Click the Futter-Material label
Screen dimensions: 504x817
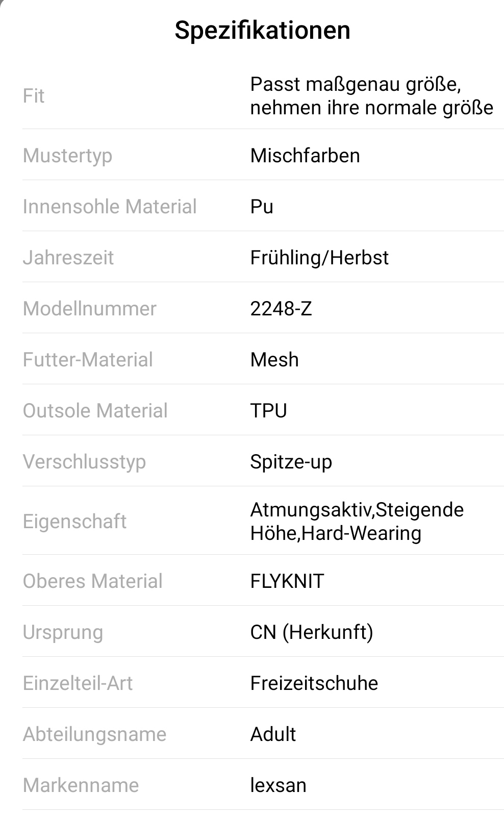[x=88, y=360]
